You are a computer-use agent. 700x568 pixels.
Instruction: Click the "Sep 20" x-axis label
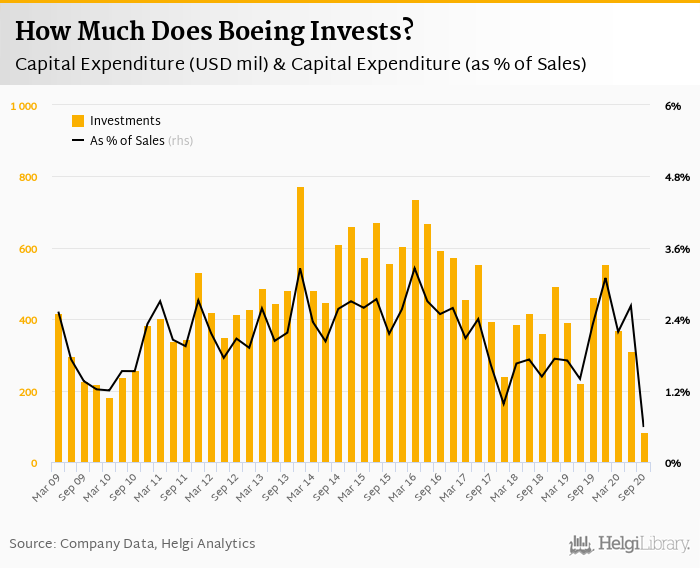[633, 479]
